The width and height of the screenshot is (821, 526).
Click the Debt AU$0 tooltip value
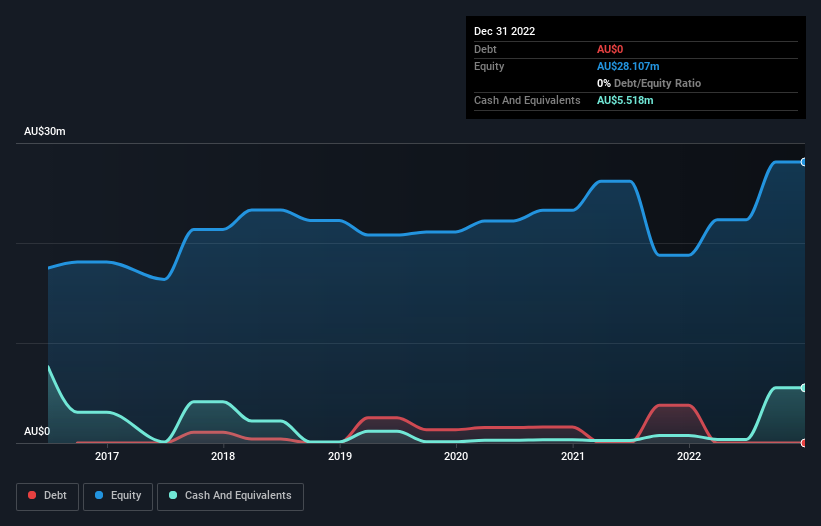point(610,49)
